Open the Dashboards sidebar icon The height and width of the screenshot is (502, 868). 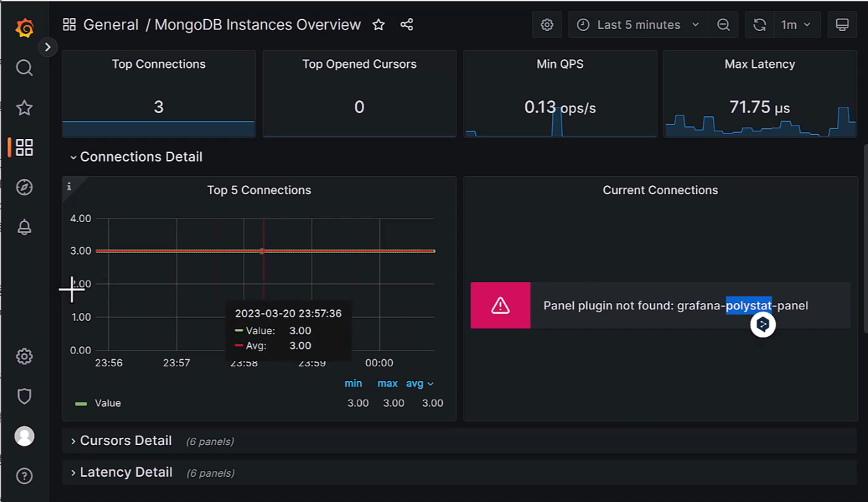pyautogui.click(x=24, y=147)
